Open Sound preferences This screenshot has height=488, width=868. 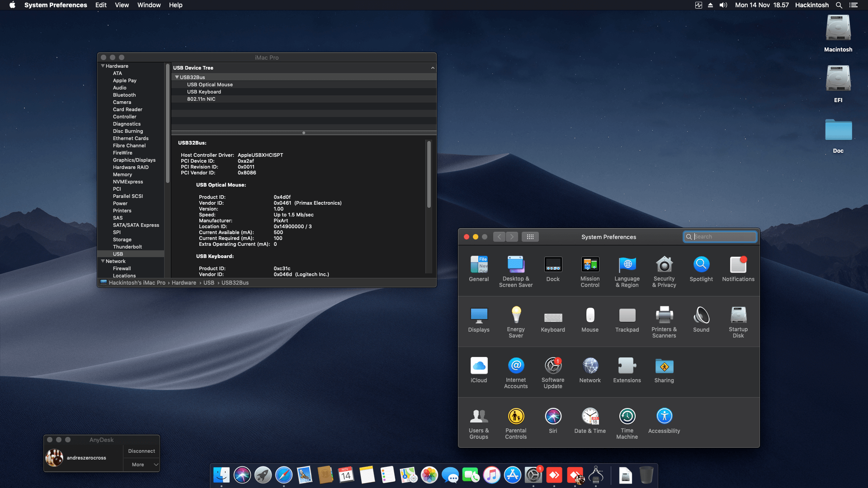(701, 320)
